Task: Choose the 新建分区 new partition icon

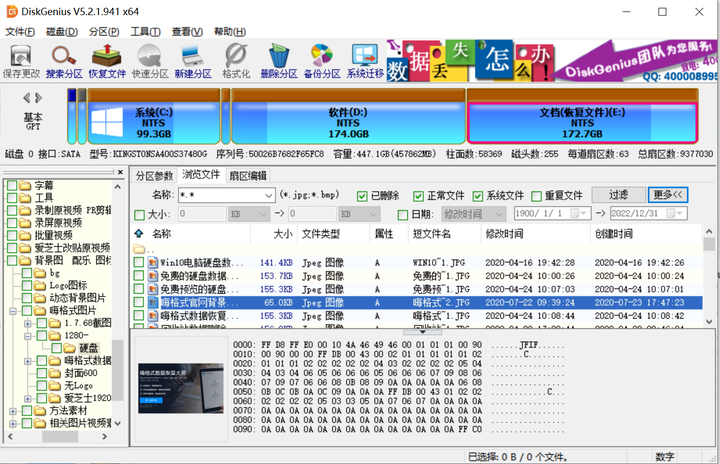Action: coord(193,61)
